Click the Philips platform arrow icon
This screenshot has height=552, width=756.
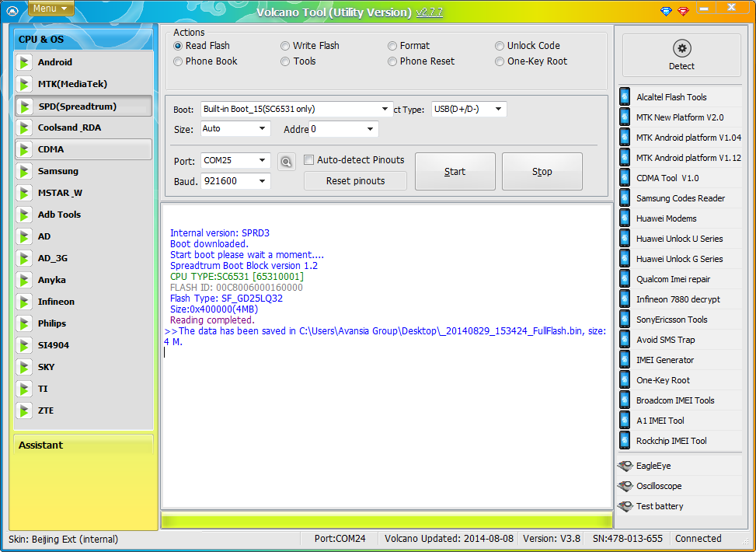coord(23,323)
